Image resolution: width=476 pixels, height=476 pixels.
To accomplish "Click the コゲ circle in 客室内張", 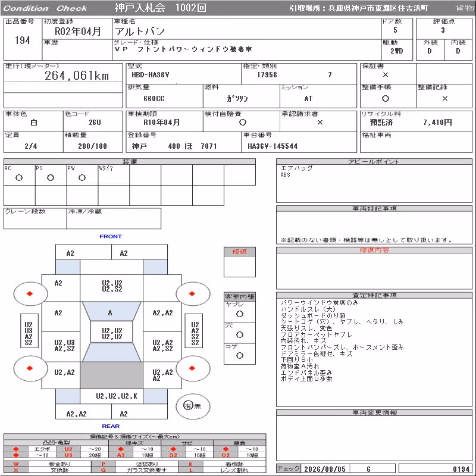I will [240, 355].
